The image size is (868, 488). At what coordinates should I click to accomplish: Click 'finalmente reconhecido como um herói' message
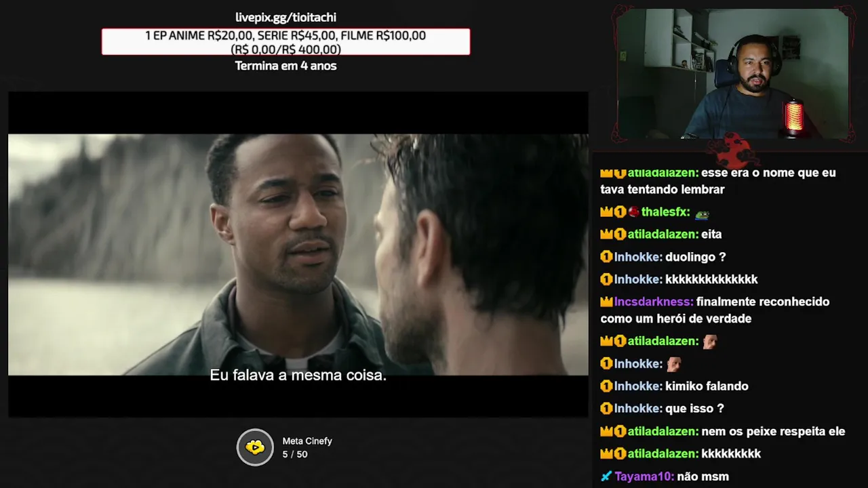(715, 310)
